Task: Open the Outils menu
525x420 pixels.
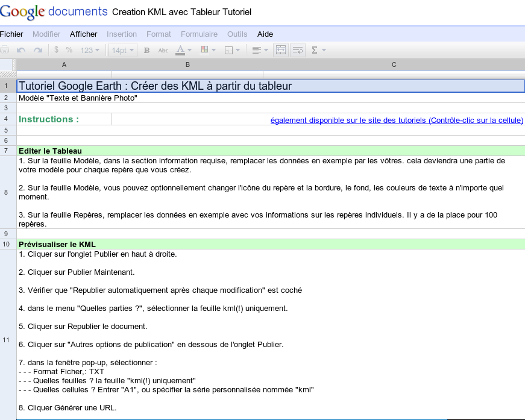Action: [237, 34]
